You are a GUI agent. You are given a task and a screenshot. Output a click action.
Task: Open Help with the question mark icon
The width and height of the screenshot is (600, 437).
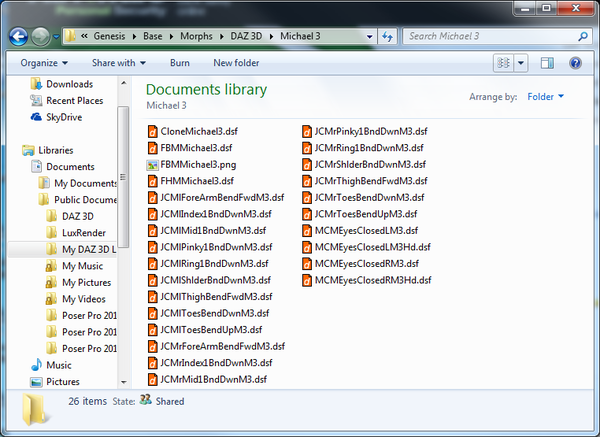click(x=575, y=63)
